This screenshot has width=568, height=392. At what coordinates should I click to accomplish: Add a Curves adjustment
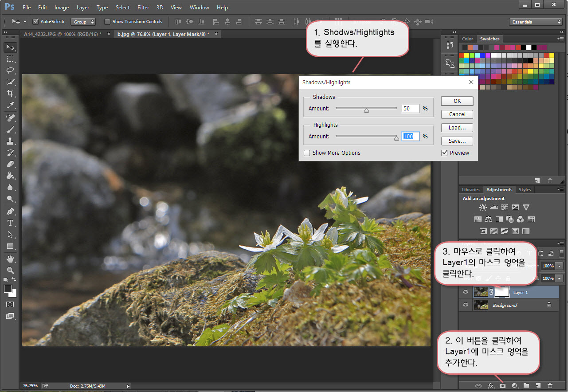[x=504, y=208]
